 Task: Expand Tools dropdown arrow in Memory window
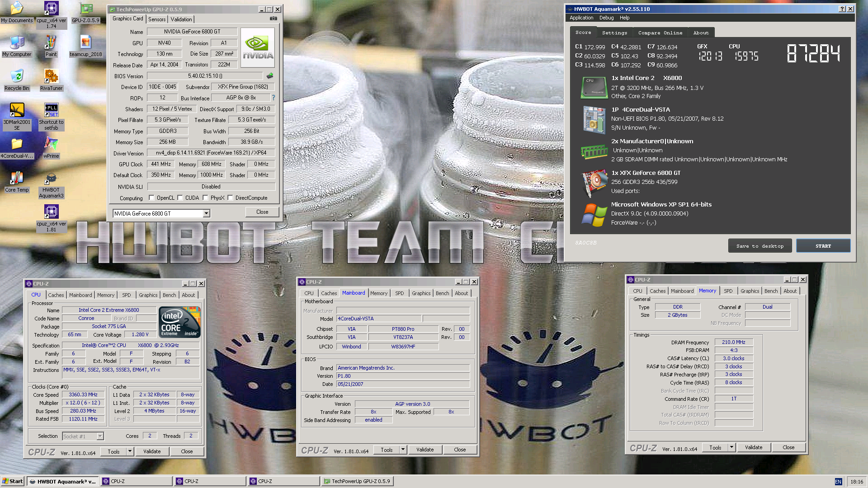click(731, 447)
